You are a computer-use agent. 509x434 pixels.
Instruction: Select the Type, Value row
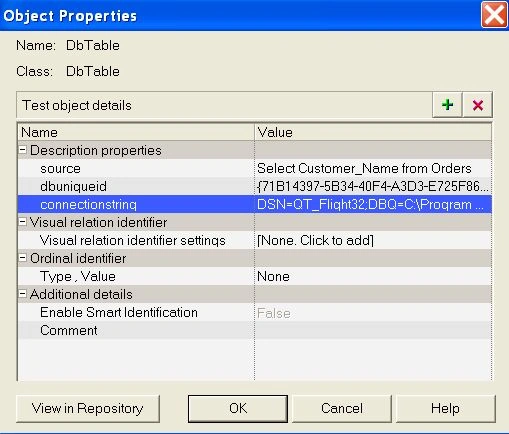click(x=255, y=276)
